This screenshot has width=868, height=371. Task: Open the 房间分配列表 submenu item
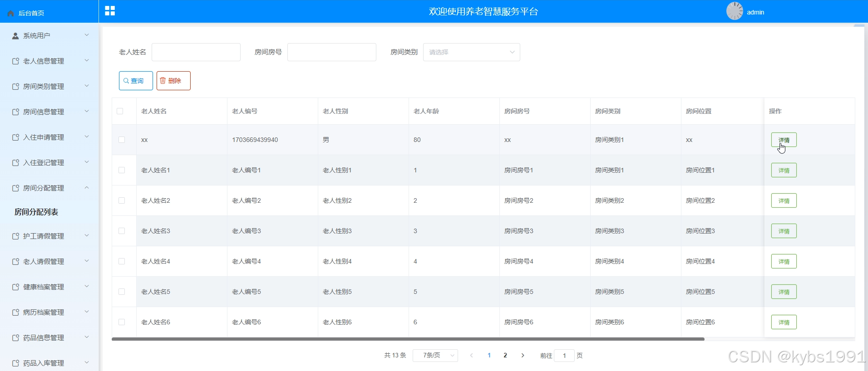coord(36,212)
